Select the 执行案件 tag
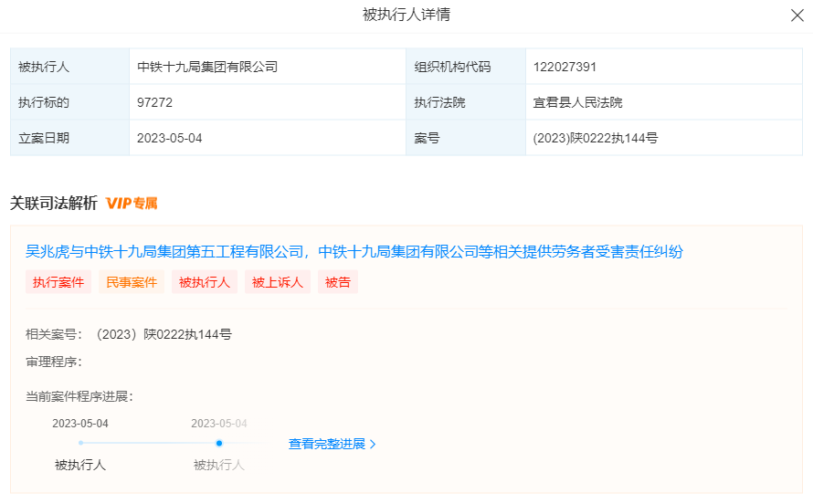 [x=58, y=282]
